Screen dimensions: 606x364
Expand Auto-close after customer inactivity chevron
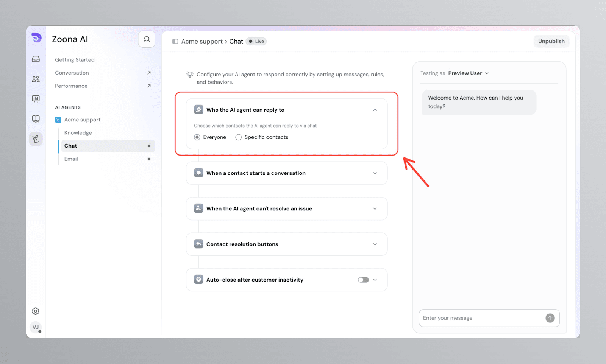[x=375, y=280]
